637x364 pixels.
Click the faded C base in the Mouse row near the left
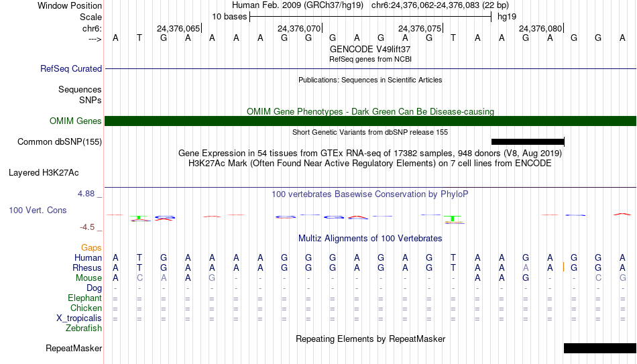pos(139,278)
